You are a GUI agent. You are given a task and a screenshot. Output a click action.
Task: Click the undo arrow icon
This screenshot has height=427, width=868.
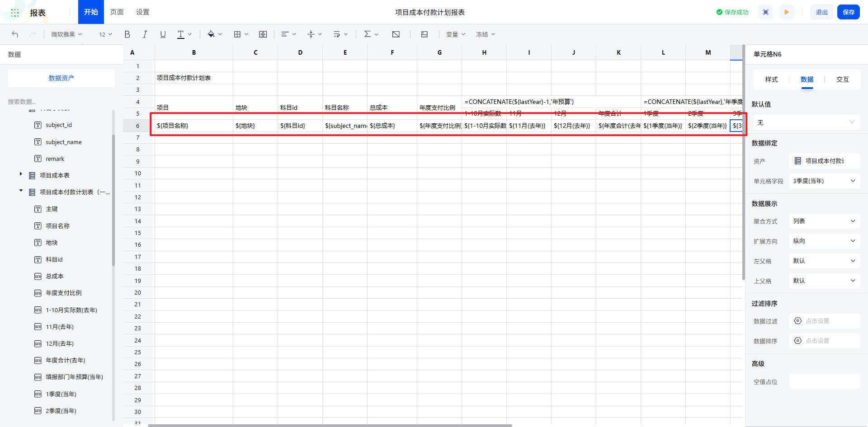click(15, 34)
